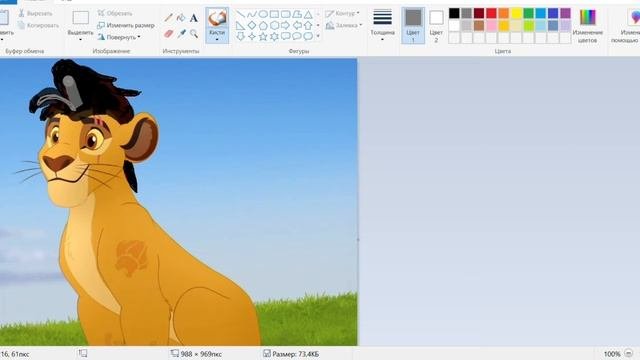Choose the Four-point star shape
Screen dimensions: 640x360
coord(252,36)
